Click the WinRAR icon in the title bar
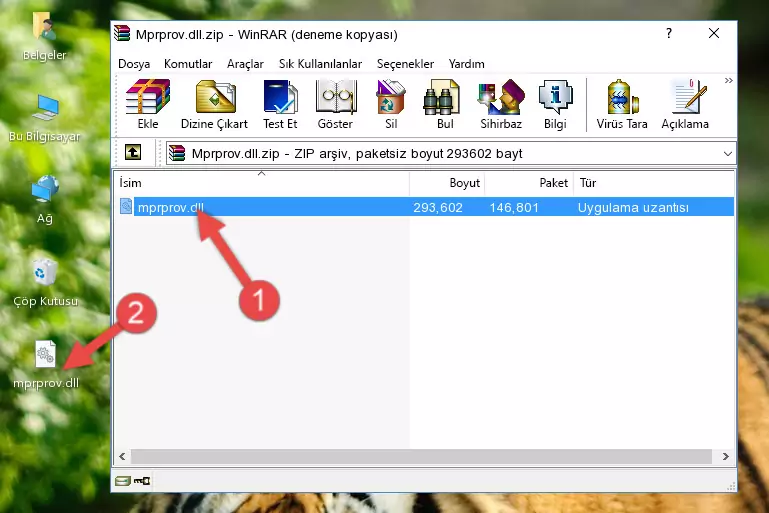Screen dimensions: 769x513 point(122,33)
